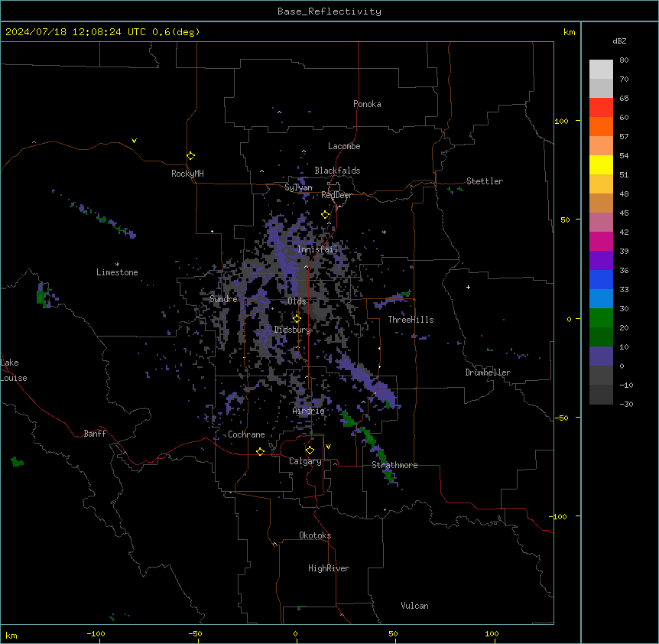This screenshot has width=659, height=644.
Task: Click the asterisk marker above Limestone
Action: (x=117, y=265)
